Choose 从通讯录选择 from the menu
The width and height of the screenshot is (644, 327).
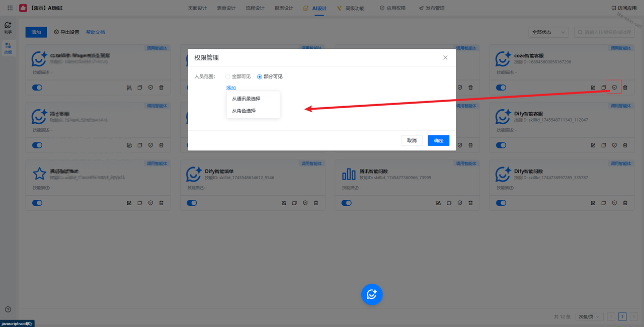point(246,99)
